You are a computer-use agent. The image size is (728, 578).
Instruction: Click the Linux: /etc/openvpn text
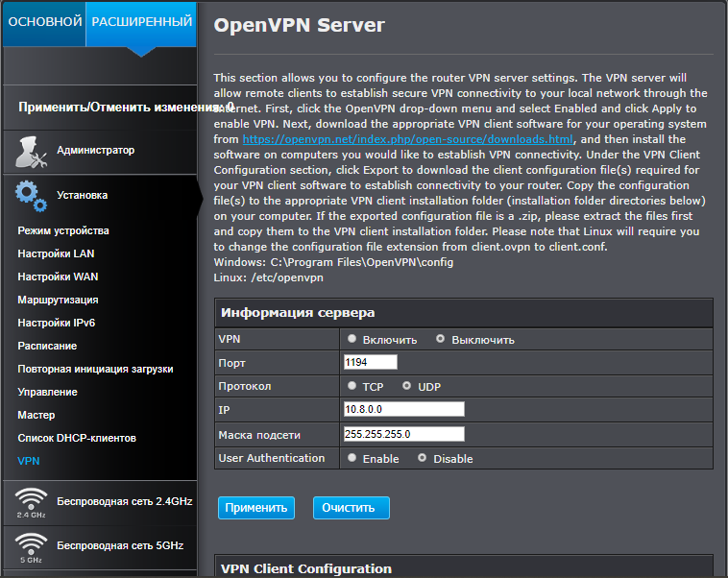(x=268, y=277)
